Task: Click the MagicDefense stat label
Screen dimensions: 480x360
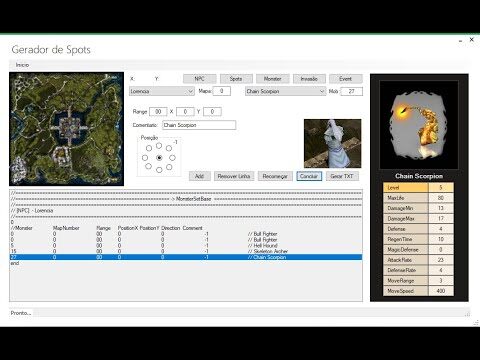Action: [x=406, y=250]
